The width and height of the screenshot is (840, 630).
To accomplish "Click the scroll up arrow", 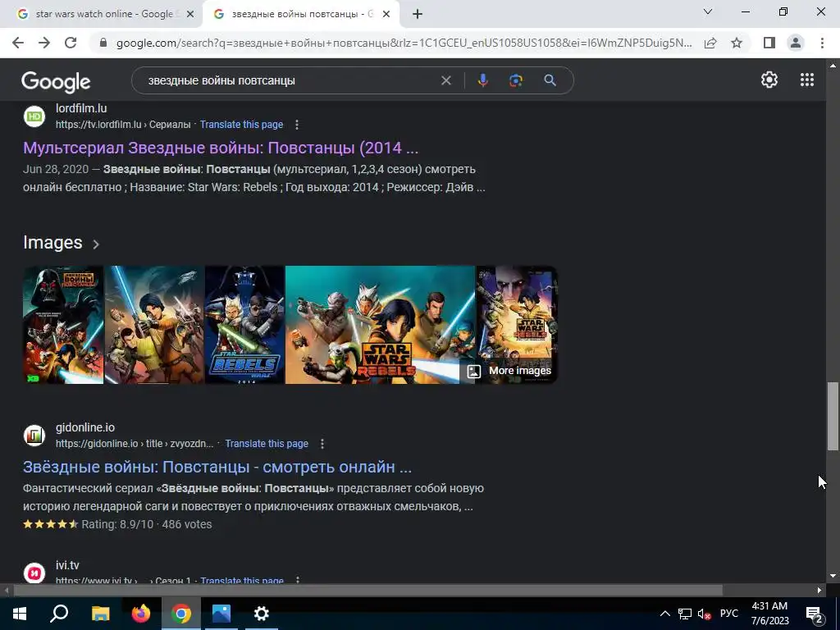I will coord(833,66).
